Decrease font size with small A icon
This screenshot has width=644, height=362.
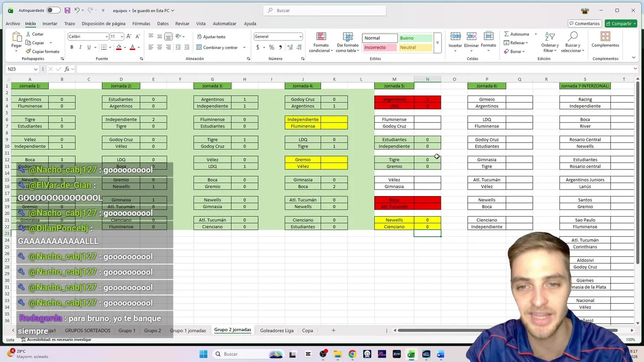pos(137,36)
